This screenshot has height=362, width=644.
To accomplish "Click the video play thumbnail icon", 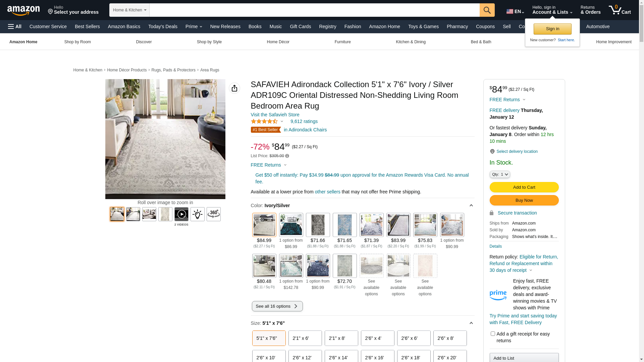I will [x=181, y=214].
